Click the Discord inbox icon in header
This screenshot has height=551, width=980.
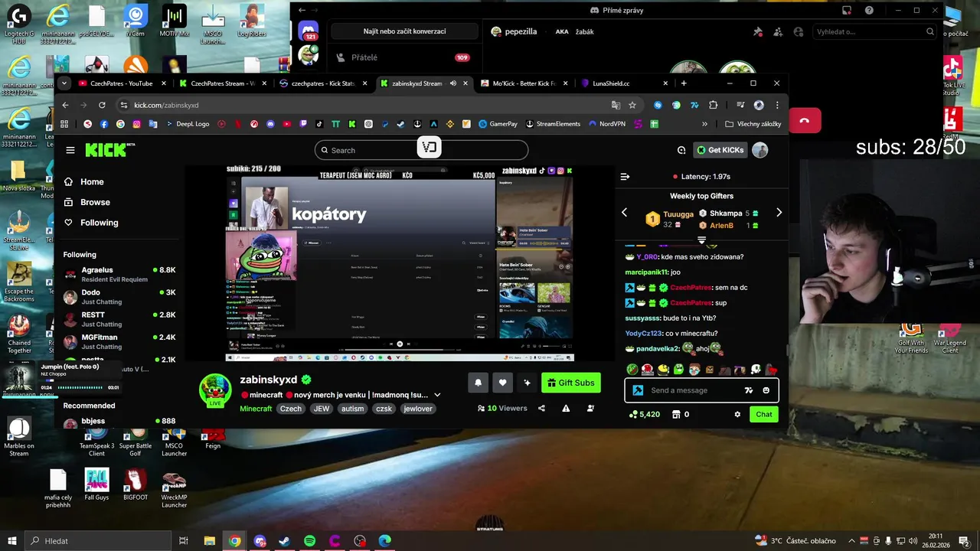pos(847,10)
